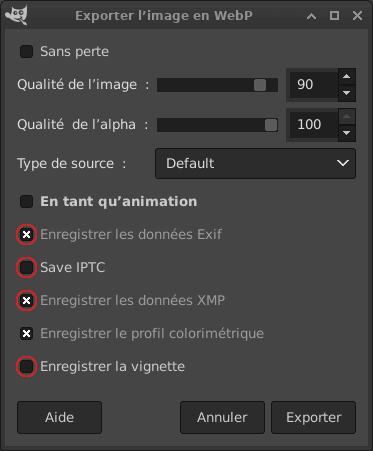Tick the En tant qu'animation checkbox
Screen dimensions: 373x451
point(26,202)
